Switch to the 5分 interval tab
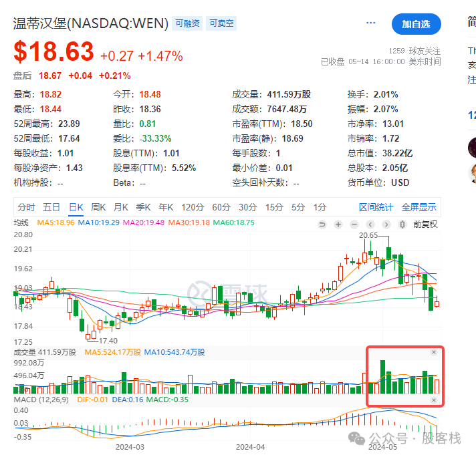Screen dimensions: 476x457 click(x=298, y=207)
